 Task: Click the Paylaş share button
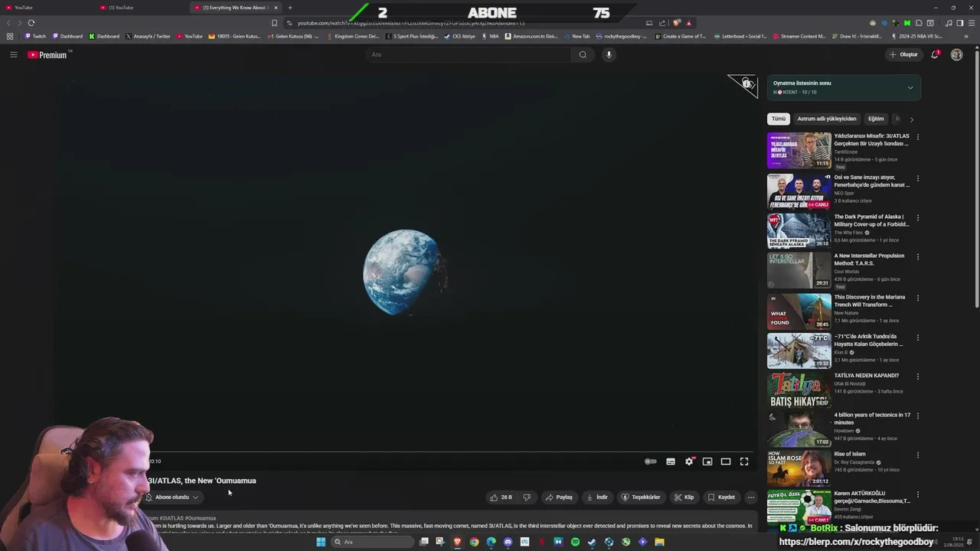559,497
